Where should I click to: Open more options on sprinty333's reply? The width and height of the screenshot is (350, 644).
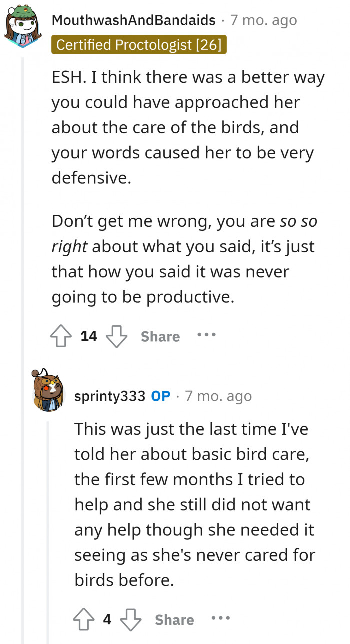click(x=220, y=619)
